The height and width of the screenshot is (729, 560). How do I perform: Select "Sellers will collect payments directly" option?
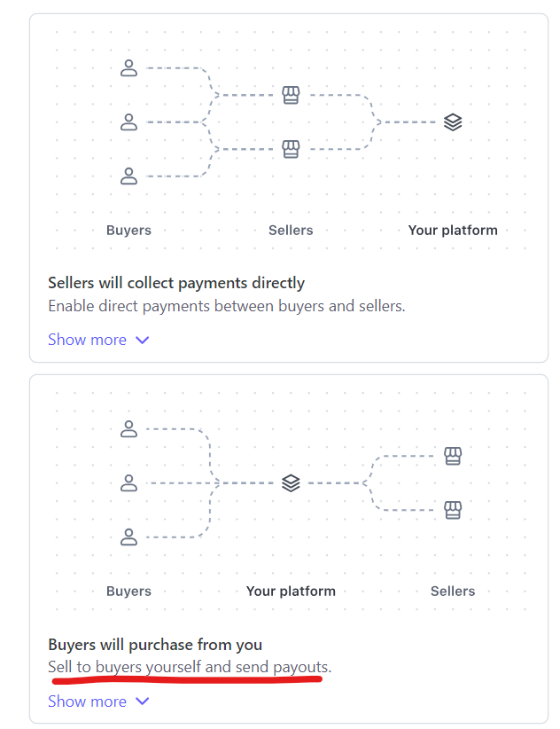(176, 283)
